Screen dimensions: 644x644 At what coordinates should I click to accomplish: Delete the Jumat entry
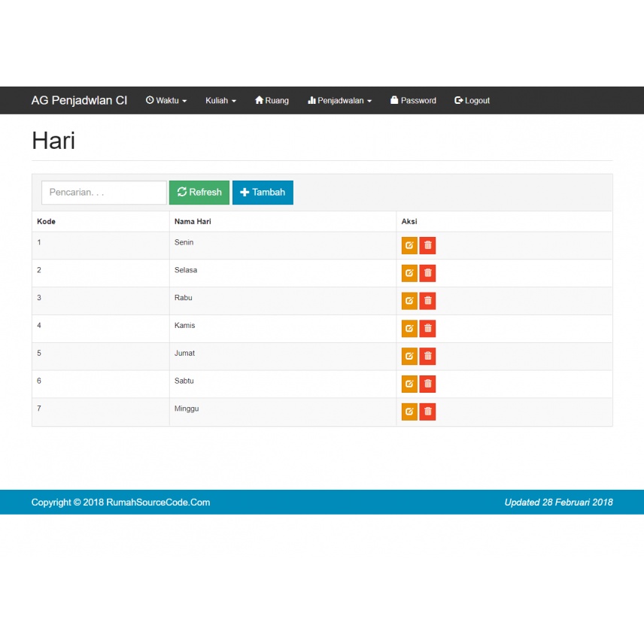427,356
